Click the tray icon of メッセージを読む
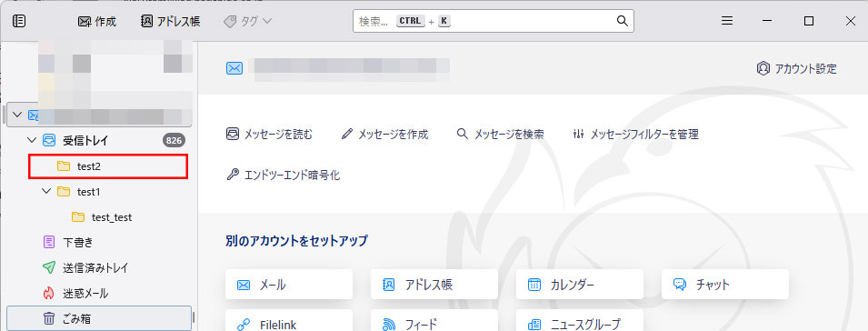868x331 pixels. (233, 134)
